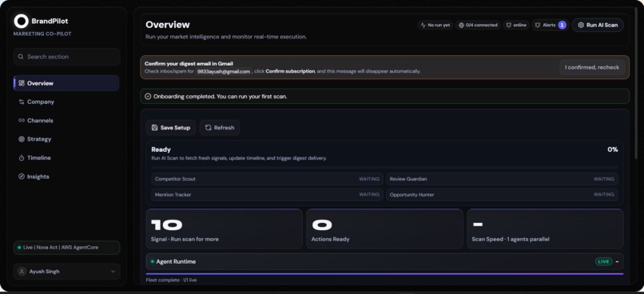Click the bell icon next to online
Image resolution: width=644 pixels, height=294 pixels.
[508, 25]
